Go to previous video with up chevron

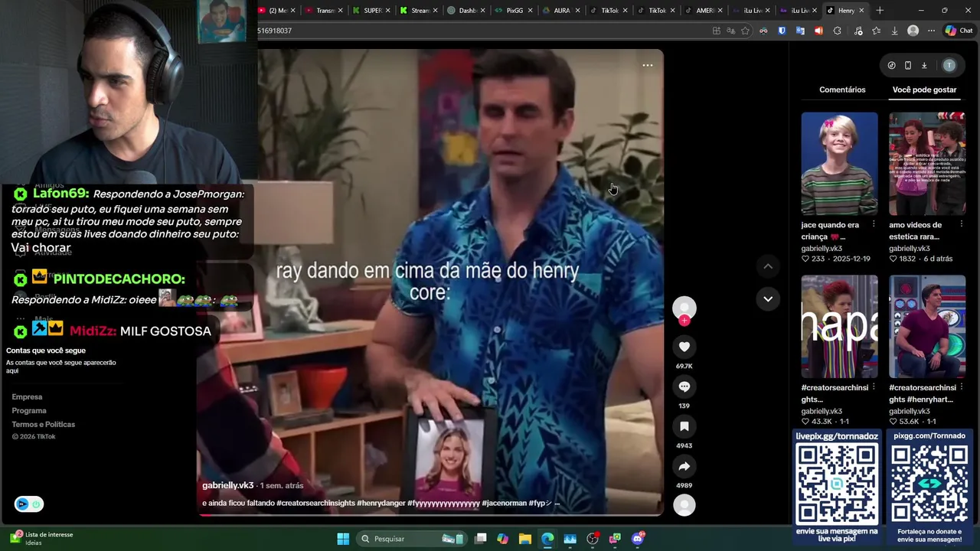(768, 266)
